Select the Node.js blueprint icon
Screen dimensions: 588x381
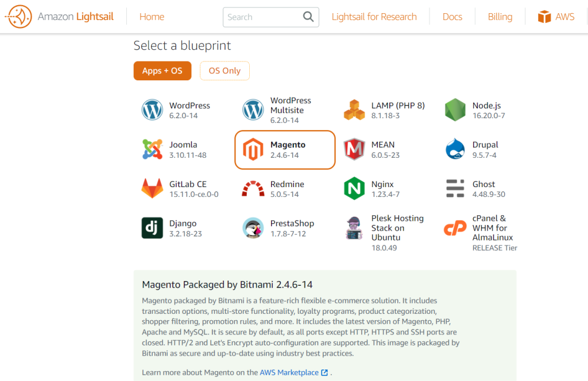pos(455,110)
